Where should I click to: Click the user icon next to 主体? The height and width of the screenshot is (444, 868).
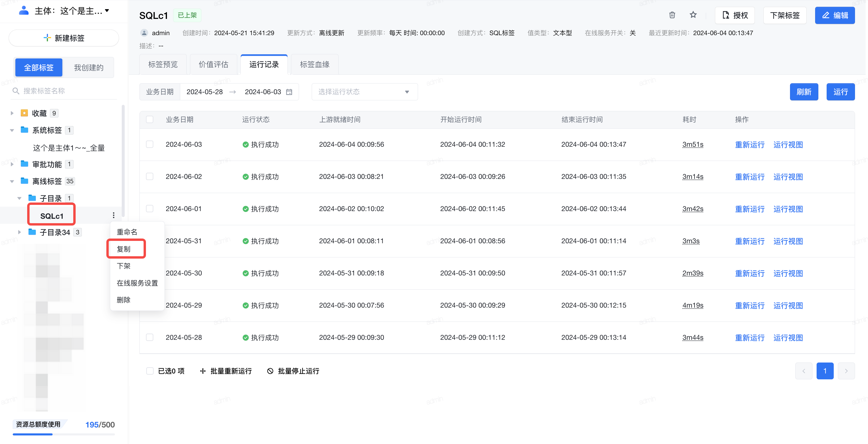[24, 10]
